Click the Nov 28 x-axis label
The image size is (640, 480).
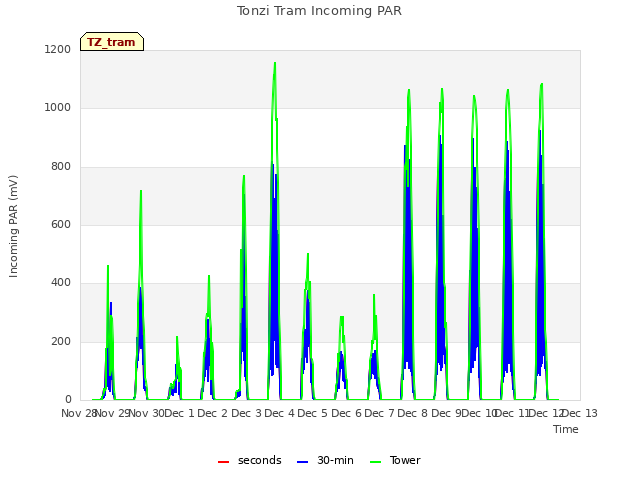click(x=78, y=413)
